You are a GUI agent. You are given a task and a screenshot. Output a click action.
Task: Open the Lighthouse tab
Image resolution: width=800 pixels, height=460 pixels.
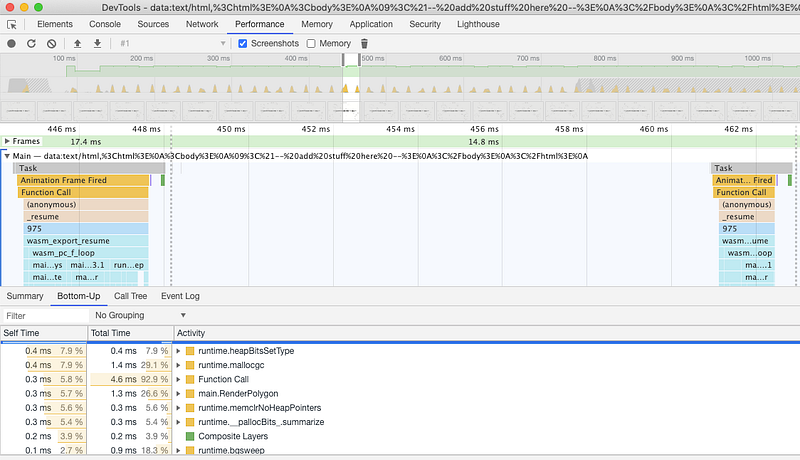click(x=478, y=24)
